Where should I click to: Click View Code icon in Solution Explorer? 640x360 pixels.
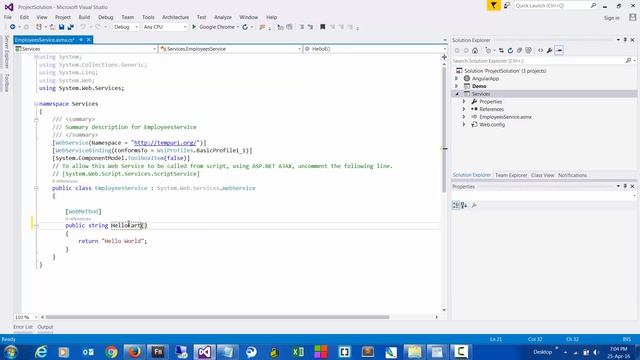pos(540,51)
